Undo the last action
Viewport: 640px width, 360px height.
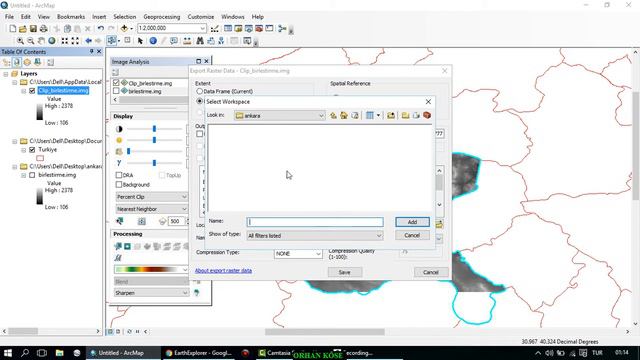coord(100,29)
